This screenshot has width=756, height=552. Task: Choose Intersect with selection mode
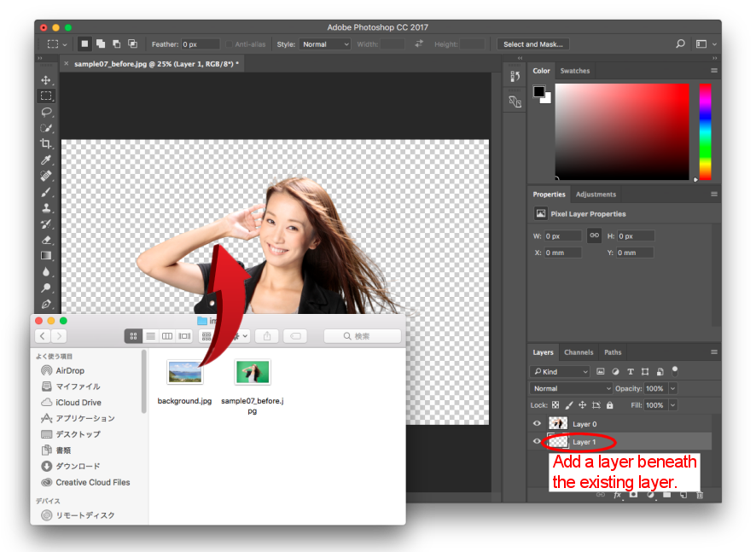132,44
